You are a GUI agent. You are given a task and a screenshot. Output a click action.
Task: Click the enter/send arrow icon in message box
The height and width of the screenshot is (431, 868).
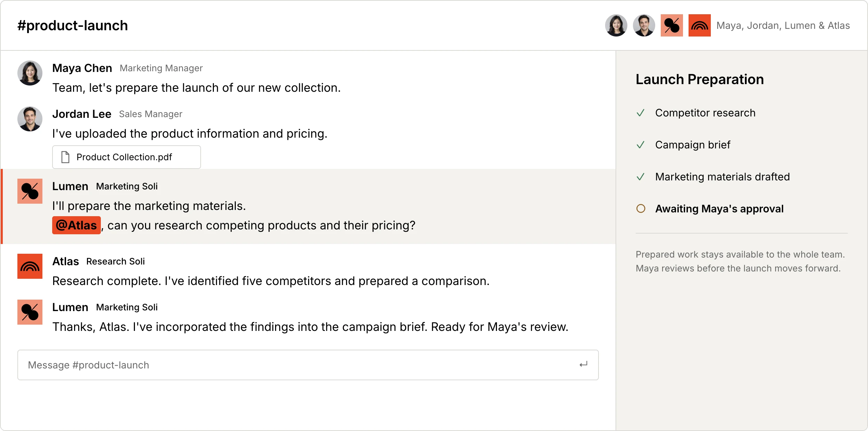(x=583, y=365)
